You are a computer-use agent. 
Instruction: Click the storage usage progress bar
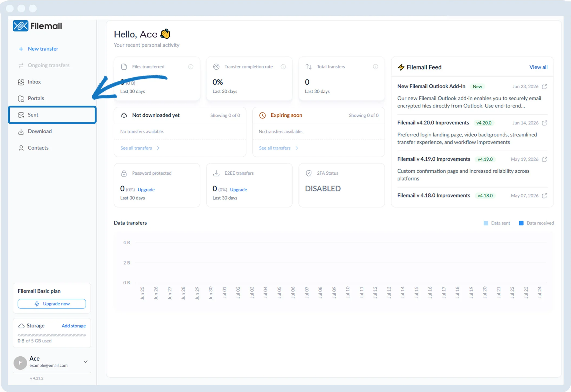[52, 335]
